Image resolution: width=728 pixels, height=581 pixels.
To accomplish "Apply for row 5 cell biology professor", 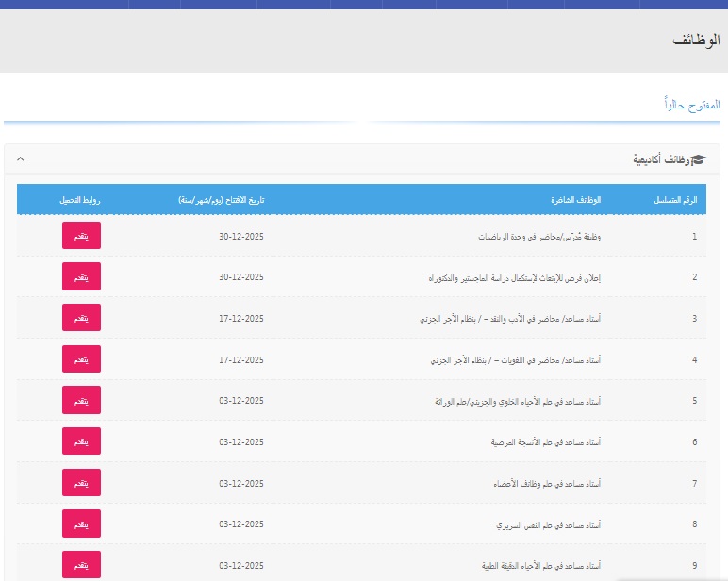I will (x=81, y=400).
